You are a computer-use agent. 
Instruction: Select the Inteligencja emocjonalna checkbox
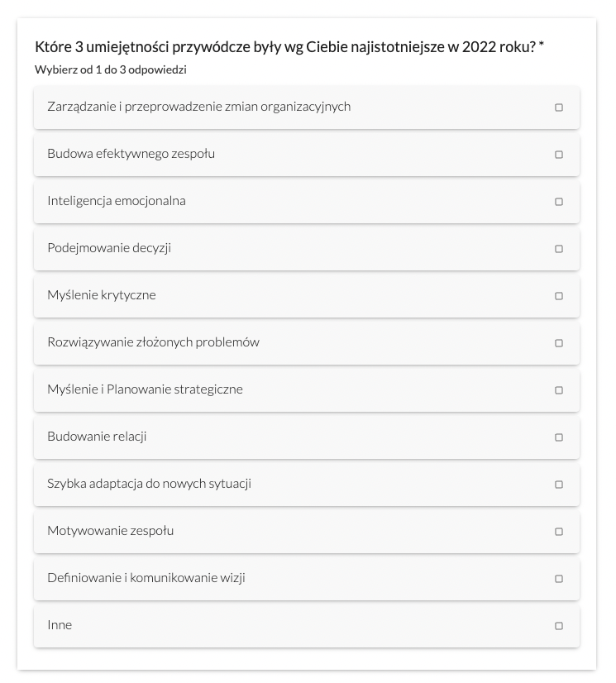558,201
